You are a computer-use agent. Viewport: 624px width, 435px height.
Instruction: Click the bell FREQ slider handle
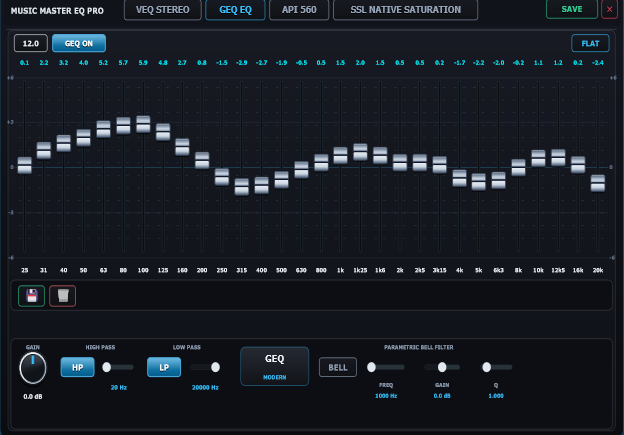[x=371, y=367]
